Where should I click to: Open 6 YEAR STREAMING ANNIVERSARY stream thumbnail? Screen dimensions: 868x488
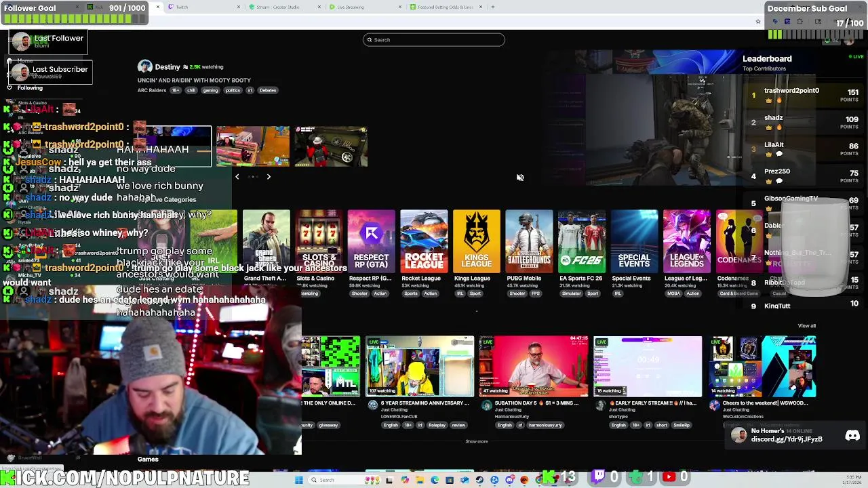click(x=420, y=366)
